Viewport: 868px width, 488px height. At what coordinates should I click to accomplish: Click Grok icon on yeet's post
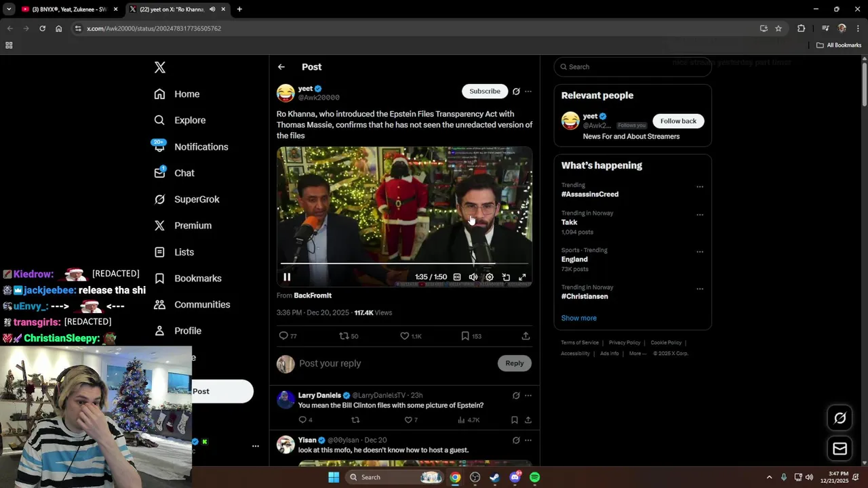coord(516,91)
